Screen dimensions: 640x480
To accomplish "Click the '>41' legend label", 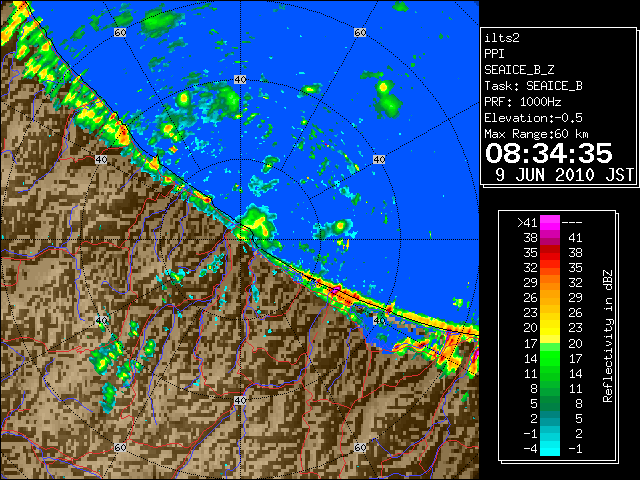I will (527, 223).
